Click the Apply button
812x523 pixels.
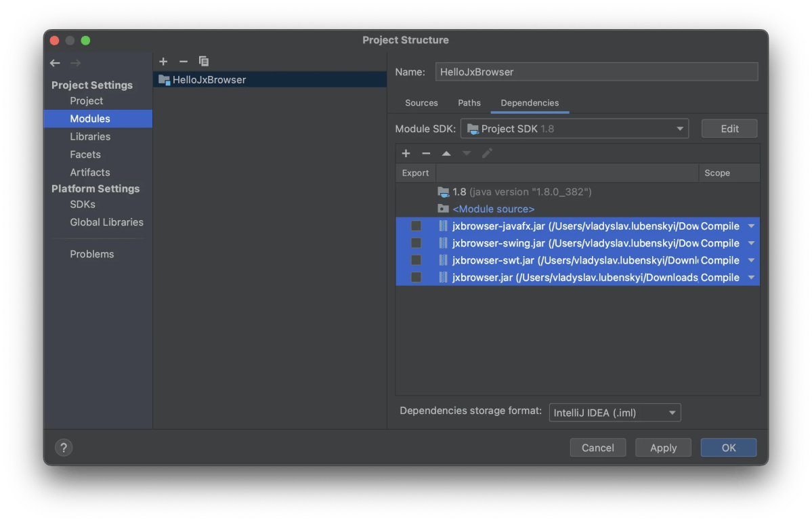663,447
